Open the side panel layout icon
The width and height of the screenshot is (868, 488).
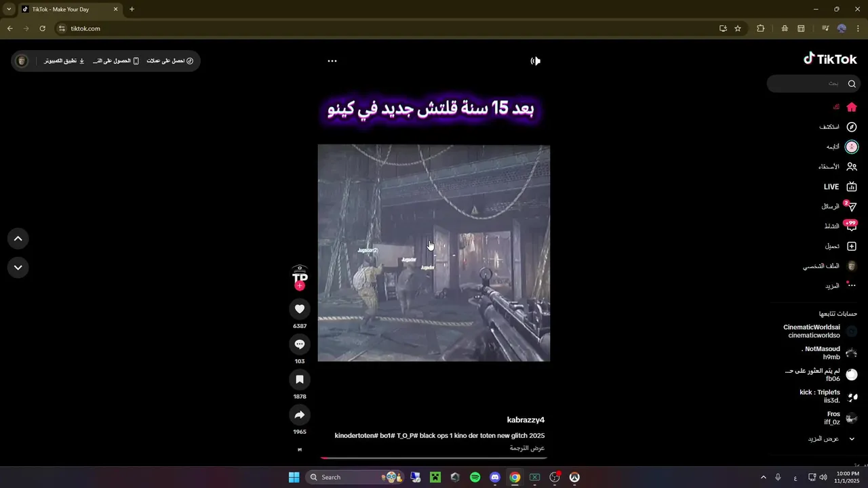point(801,28)
